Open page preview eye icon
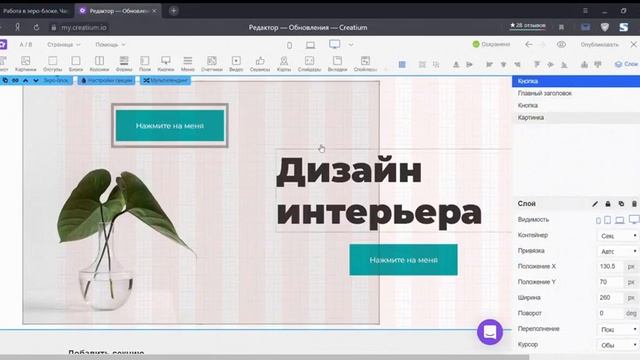Viewport: 640px width, 360px height. (562, 44)
